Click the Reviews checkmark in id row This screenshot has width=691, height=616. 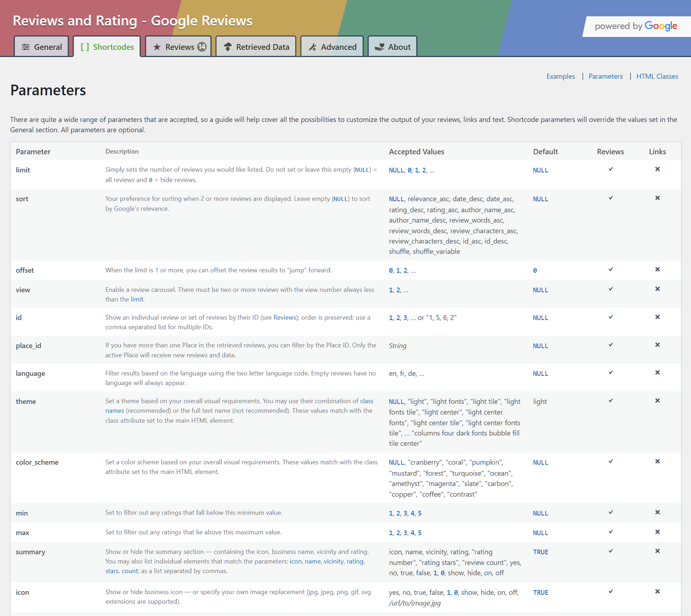tap(611, 317)
